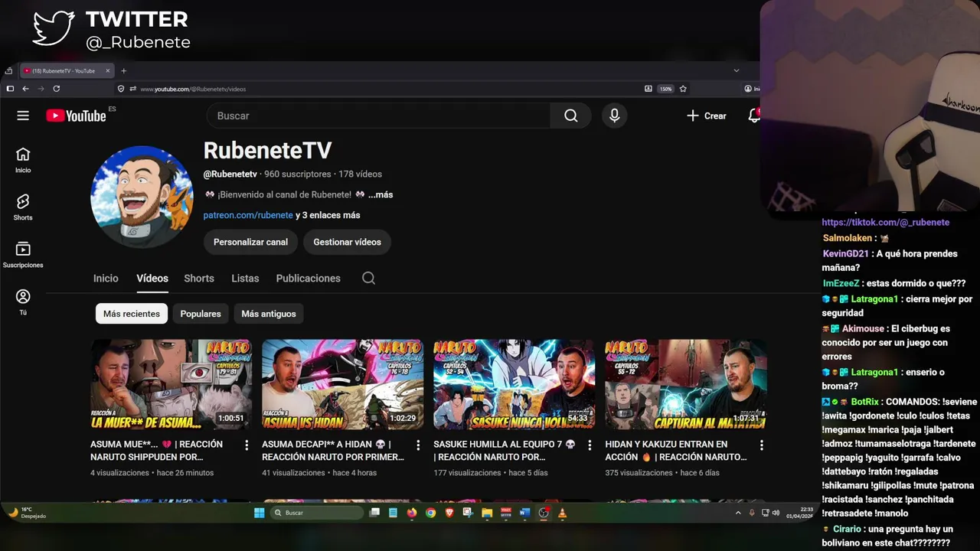This screenshot has width=980, height=551.
Task: Show hidden system tray icons
Action: 738,513
